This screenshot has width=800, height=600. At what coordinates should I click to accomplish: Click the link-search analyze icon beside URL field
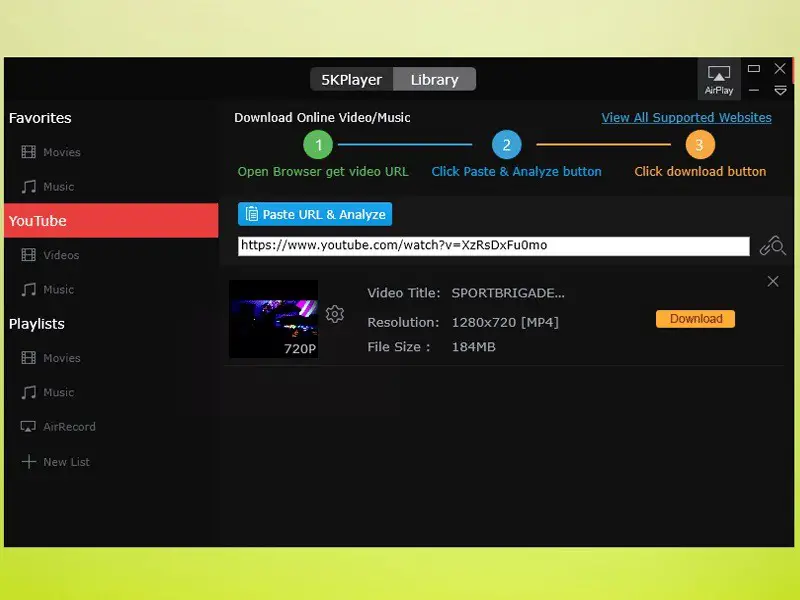[772, 246]
